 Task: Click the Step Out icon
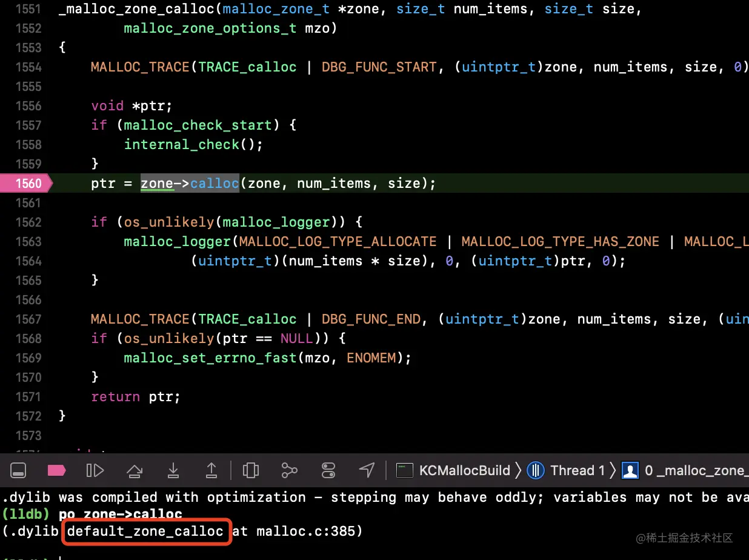click(x=211, y=470)
